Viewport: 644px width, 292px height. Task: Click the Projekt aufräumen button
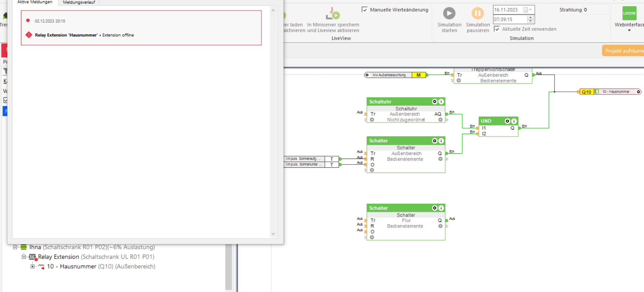tap(624, 51)
